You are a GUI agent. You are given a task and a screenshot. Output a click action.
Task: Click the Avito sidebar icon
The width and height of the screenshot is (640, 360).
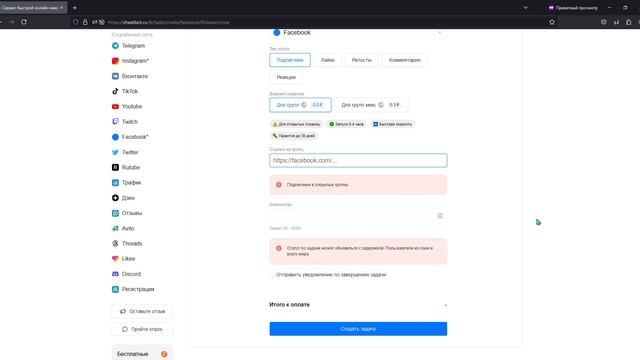pyautogui.click(x=115, y=228)
